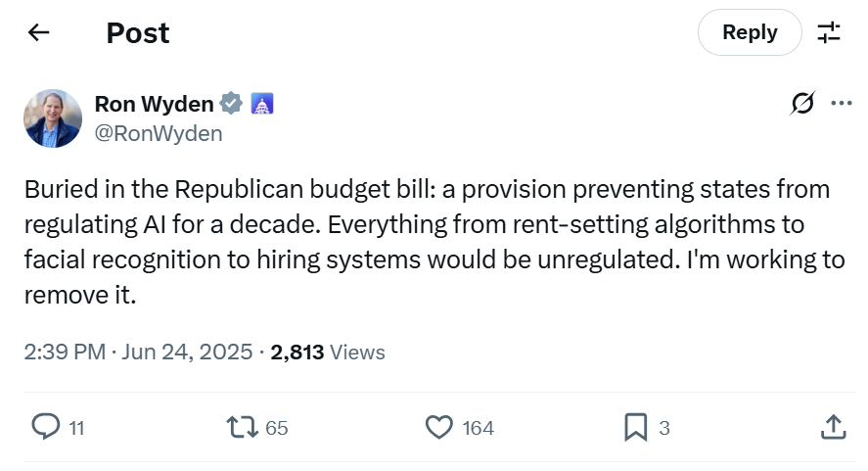Click the government affiliation badge icon
This screenshot has height=471, width=868.
click(x=261, y=104)
